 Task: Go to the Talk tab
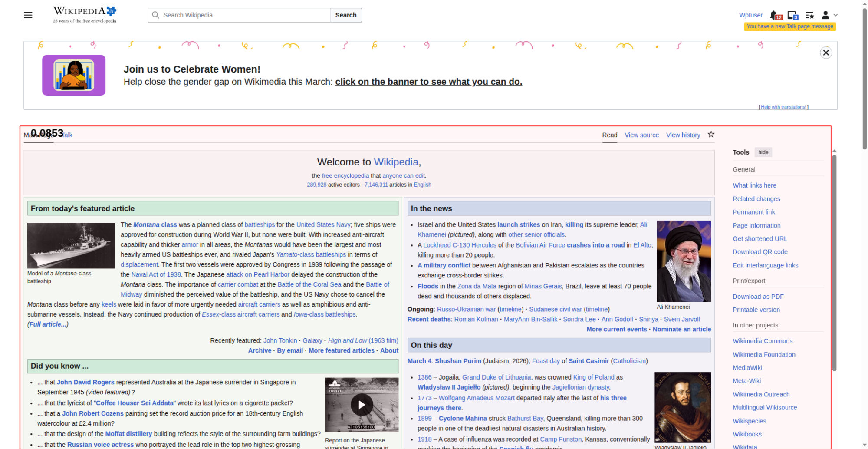coord(67,135)
